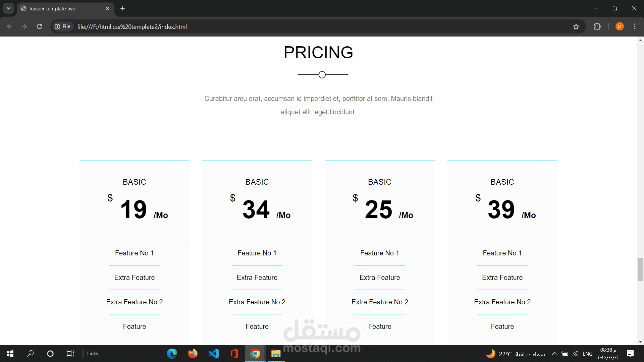
Task: Open Visual Studio Code from taskbar
Action: 214,354
